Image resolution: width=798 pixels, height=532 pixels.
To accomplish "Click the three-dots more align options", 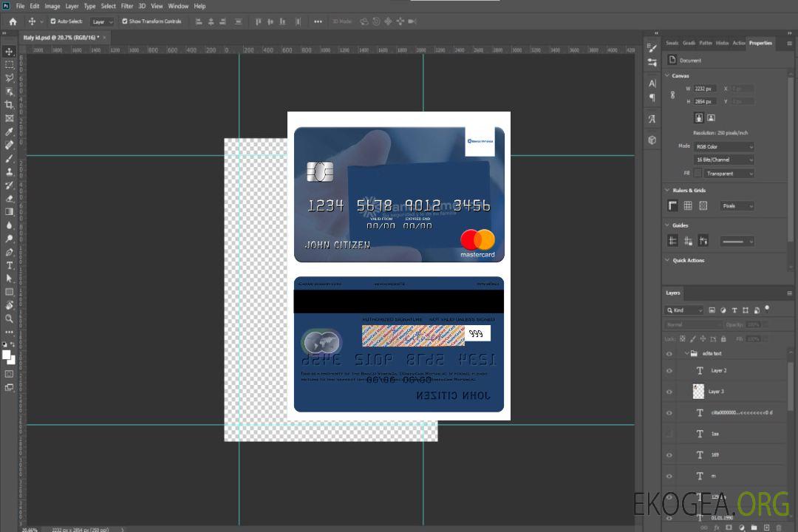I will click(x=318, y=21).
